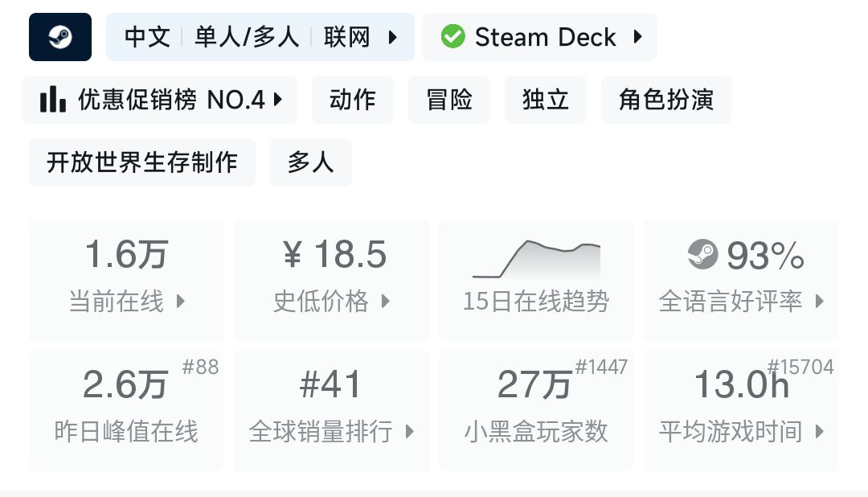Open the 全语言好评率 rating details
Image resolution: width=868 pixels, height=497 pixels.
[742, 280]
